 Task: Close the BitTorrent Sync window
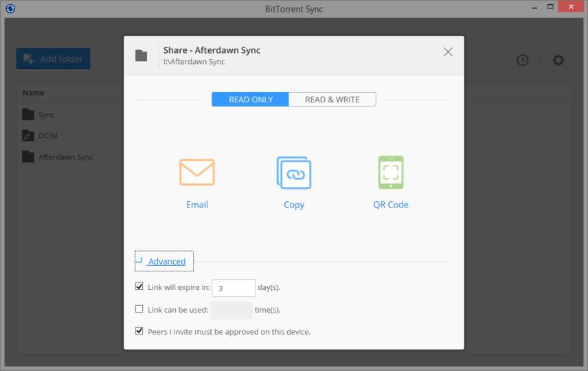point(571,7)
